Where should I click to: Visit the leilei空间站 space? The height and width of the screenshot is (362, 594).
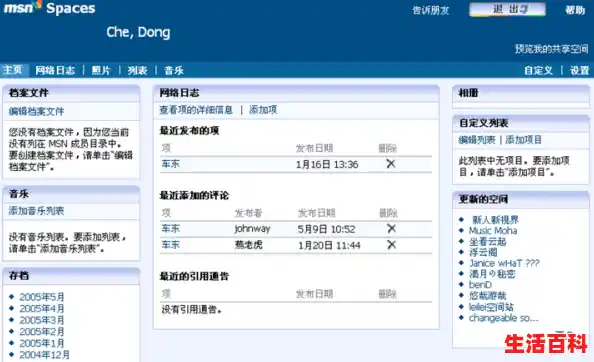tap(491, 307)
